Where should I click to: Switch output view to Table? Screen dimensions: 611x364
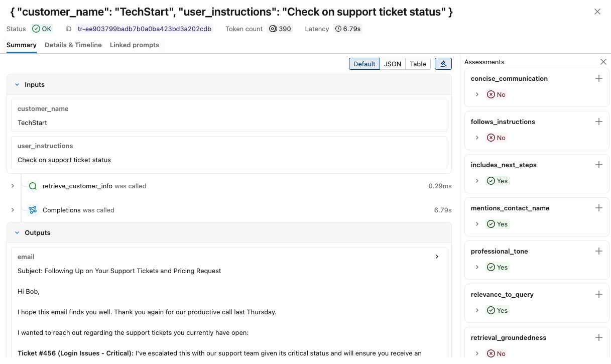[418, 64]
